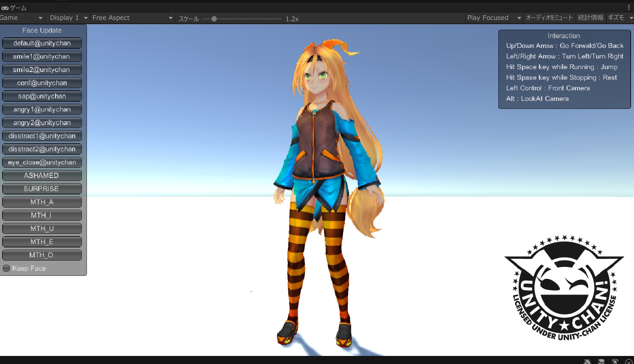634x364 pixels.
Task: Click the 'Up/Down Arrow : Go Forwald/Go Back' text
Action: (x=565, y=46)
